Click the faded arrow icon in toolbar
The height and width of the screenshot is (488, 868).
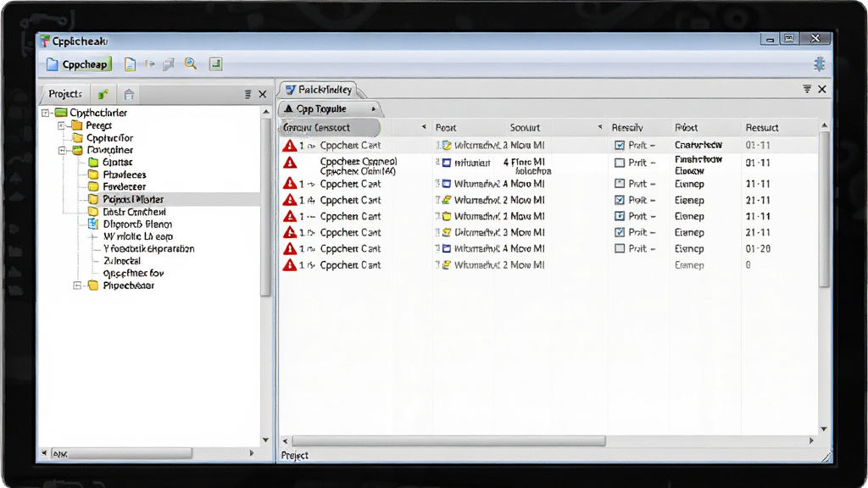[x=149, y=64]
